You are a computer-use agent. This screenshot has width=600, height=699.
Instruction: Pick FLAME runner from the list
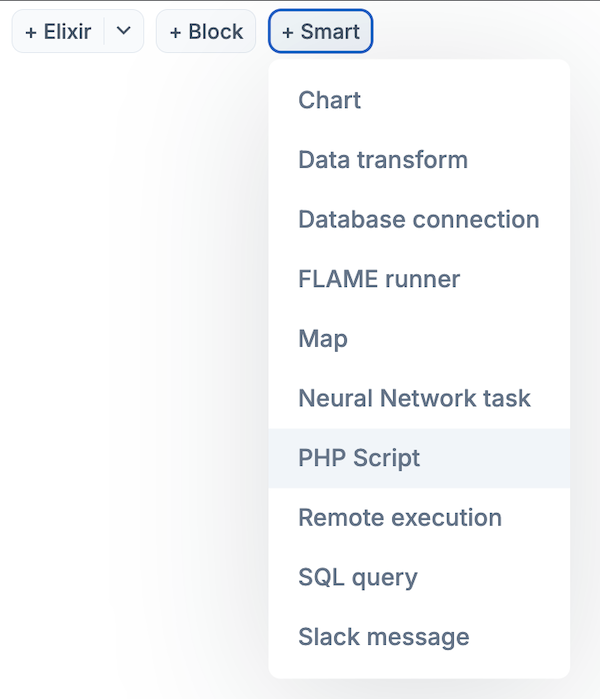pos(379,279)
